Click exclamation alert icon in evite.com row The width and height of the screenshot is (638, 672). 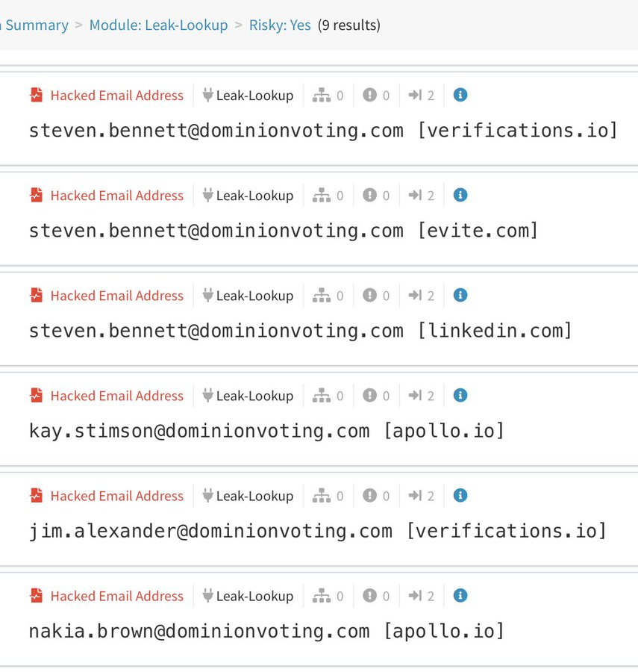point(369,195)
